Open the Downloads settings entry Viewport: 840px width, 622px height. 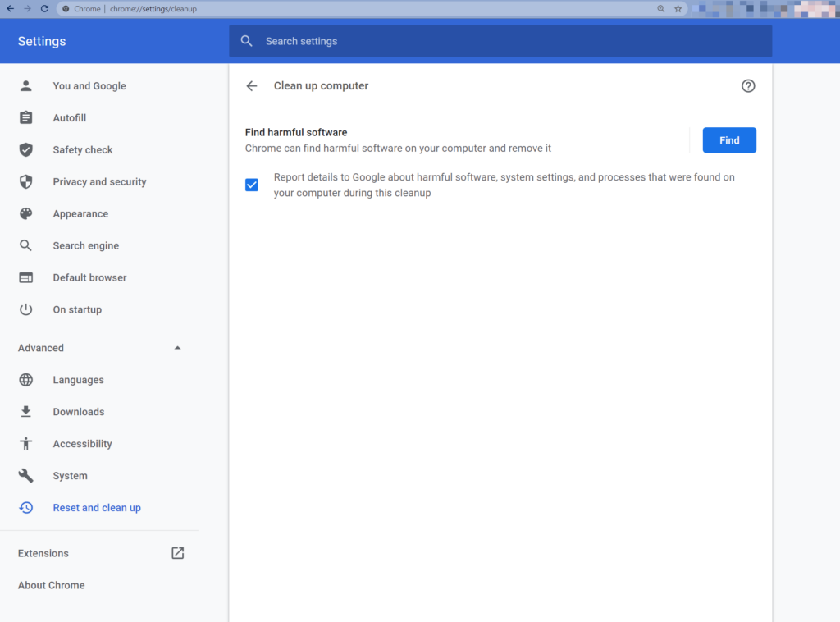click(x=78, y=411)
